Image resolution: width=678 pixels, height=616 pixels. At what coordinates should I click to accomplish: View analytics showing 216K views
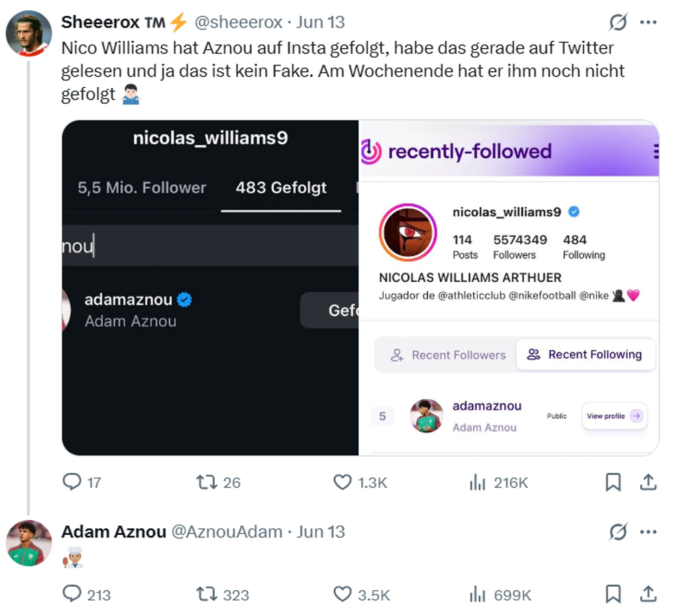coord(477,482)
